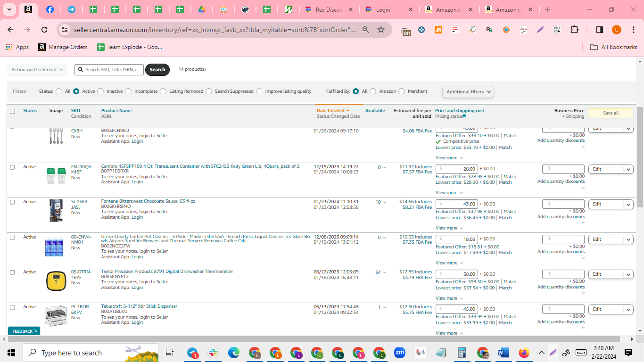The width and height of the screenshot is (644, 362).
Task: Check the Fontana Chocolate Sauce row checkbox
Action: coord(12,202)
